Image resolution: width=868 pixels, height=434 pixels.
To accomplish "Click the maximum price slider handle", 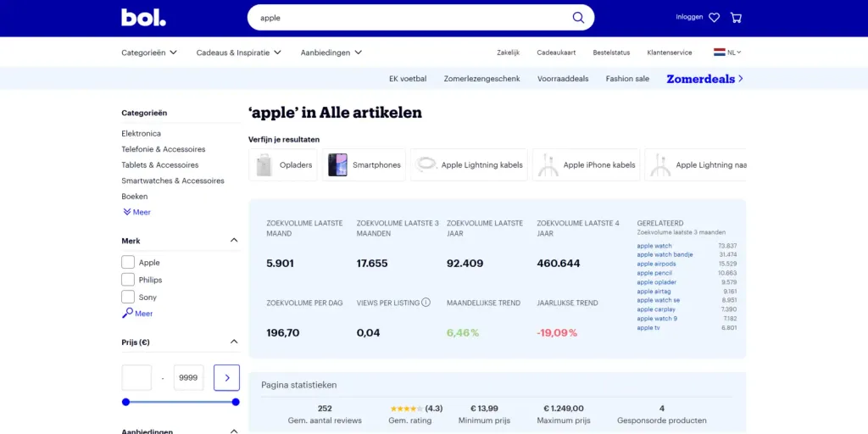I will [236, 402].
